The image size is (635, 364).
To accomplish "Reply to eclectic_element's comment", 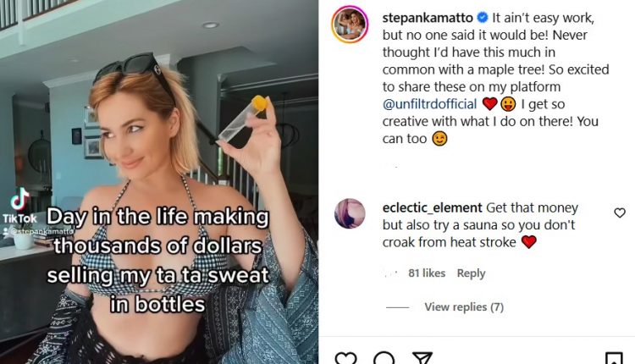I will (x=471, y=273).
